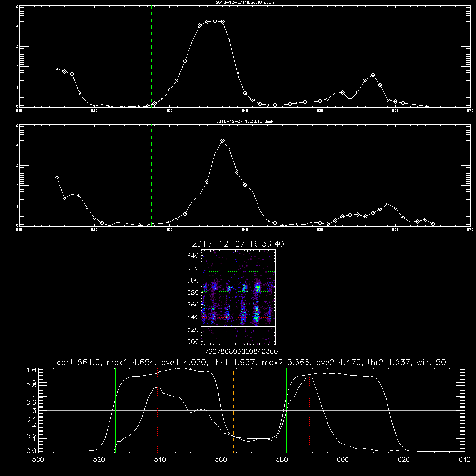Click the first diamond data point in dusk plot
476x476 pixels.
57,178
